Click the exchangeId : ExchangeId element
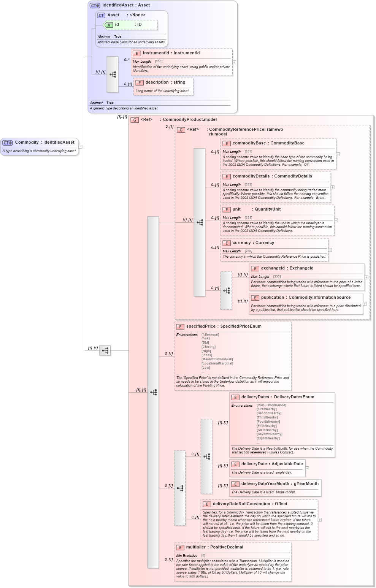 tap(287, 268)
